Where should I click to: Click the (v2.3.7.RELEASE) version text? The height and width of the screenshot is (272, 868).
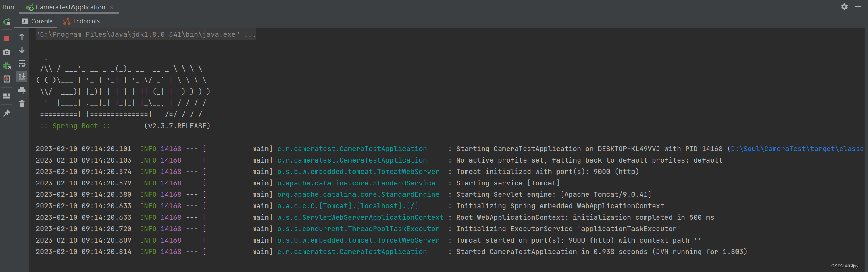[x=177, y=126]
